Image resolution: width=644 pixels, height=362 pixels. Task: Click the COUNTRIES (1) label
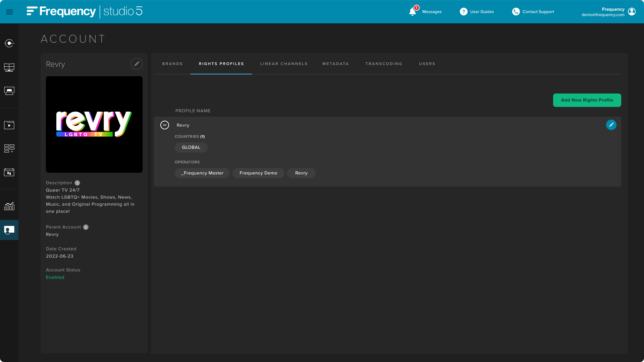click(190, 137)
